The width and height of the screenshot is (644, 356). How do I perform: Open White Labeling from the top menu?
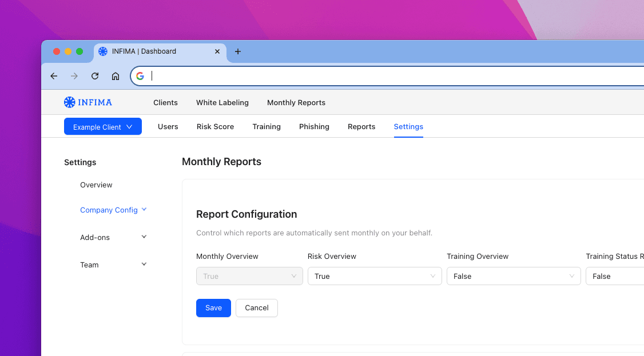[222, 102]
